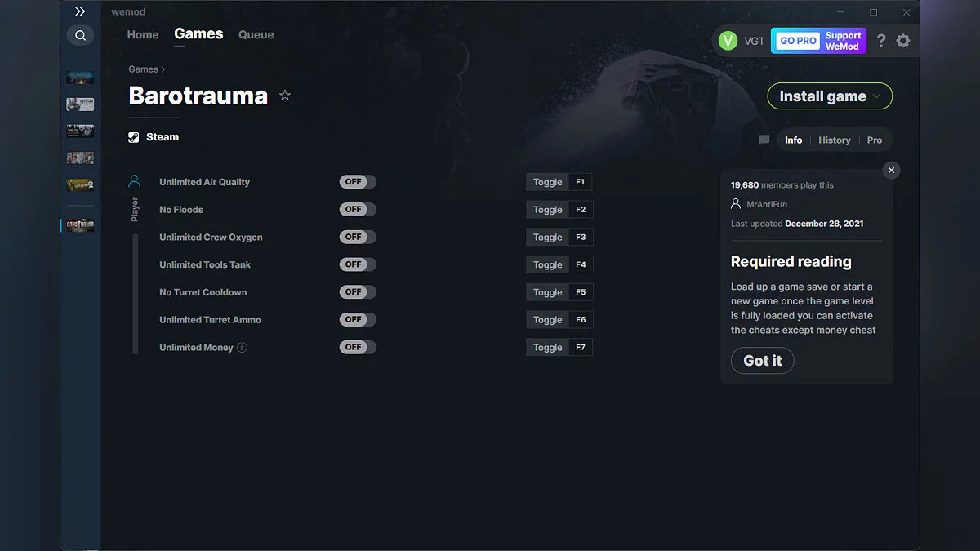Select the Barotrauma thumbnail in sidebar
The width and height of the screenshot is (980, 551).
click(80, 224)
